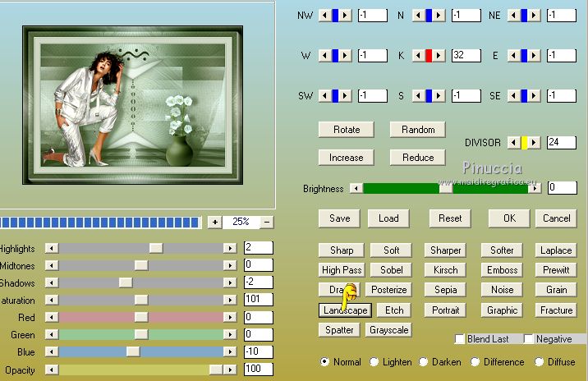Click the NE left arrow stepper
The width and height of the screenshot is (588, 381).
(x=513, y=16)
